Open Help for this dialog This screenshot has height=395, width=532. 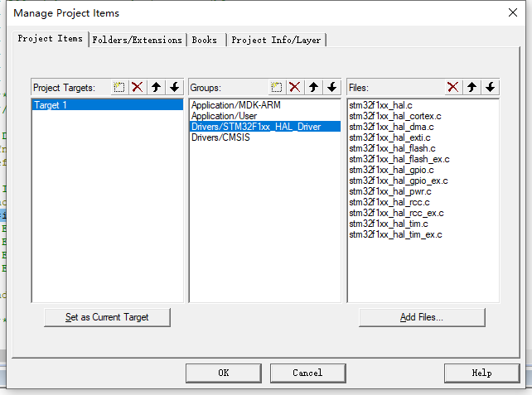coord(481,373)
